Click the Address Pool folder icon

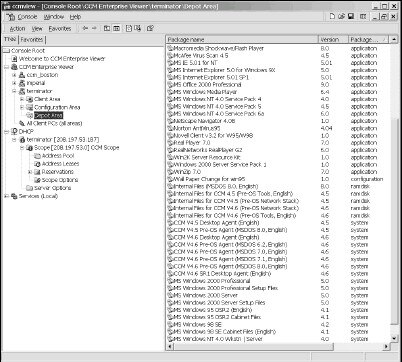pos(37,156)
